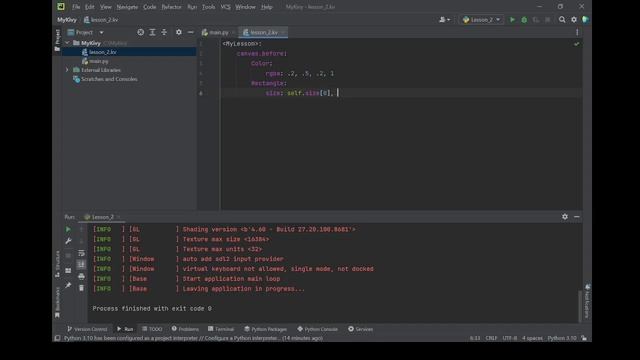Select Scratches and Consoles in tree
This screenshot has width=640, height=360.
tap(109, 79)
